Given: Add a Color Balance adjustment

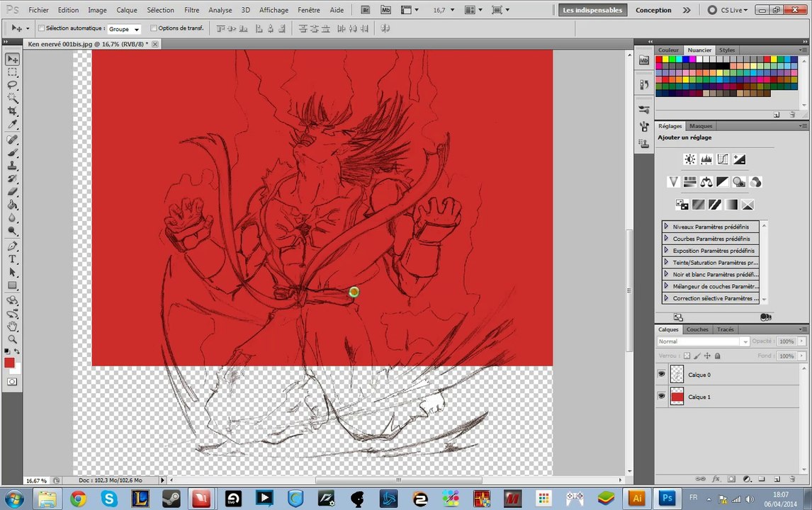Looking at the screenshot, I should coord(706,182).
